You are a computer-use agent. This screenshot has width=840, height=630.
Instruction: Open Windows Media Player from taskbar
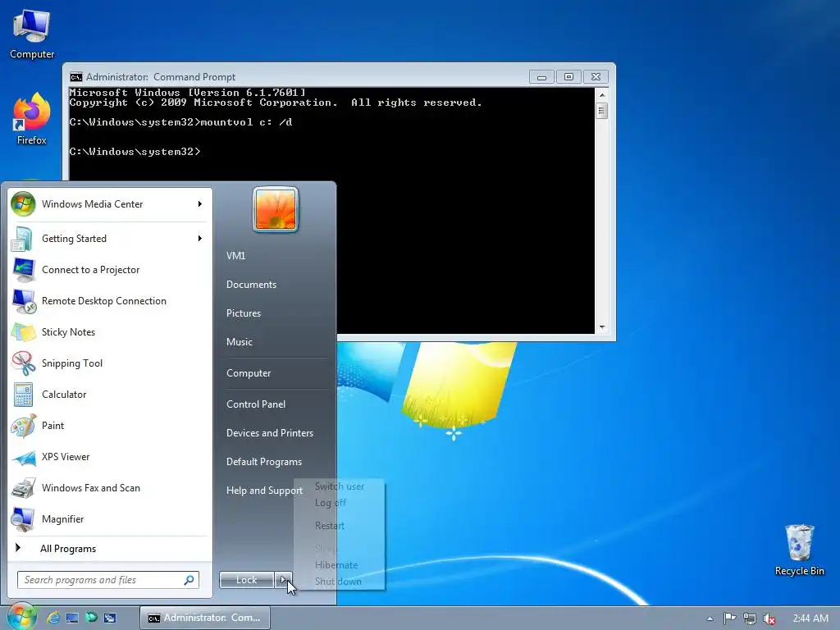(x=91, y=618)
